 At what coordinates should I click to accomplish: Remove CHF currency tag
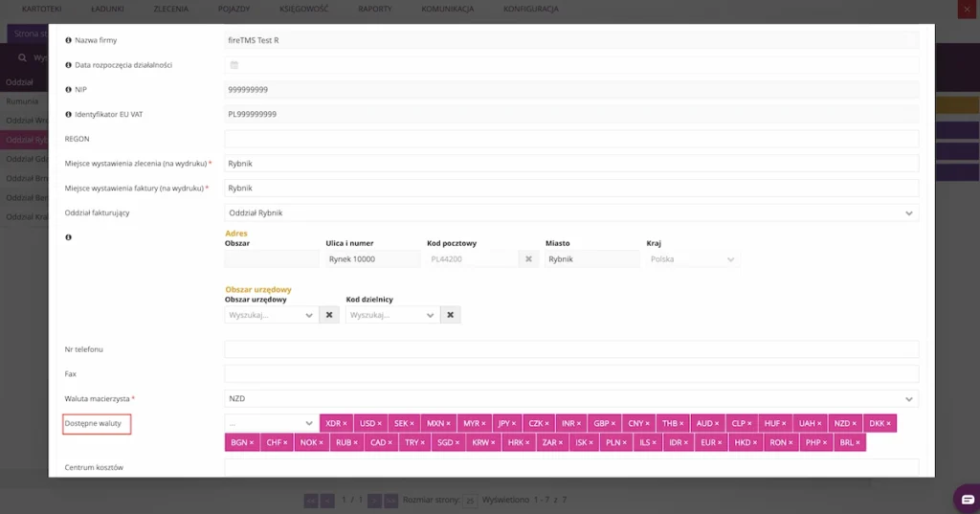pyautogui.click(x=285, y=443)
